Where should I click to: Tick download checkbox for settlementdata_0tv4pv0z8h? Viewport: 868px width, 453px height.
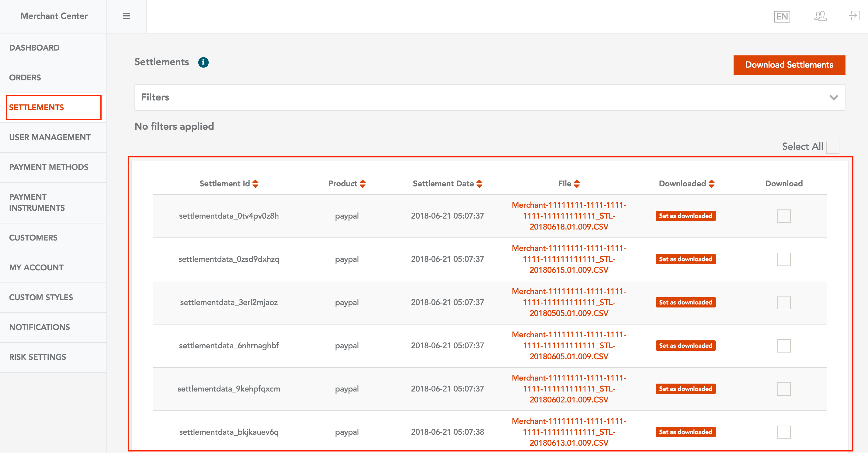[x=784, y=216]
